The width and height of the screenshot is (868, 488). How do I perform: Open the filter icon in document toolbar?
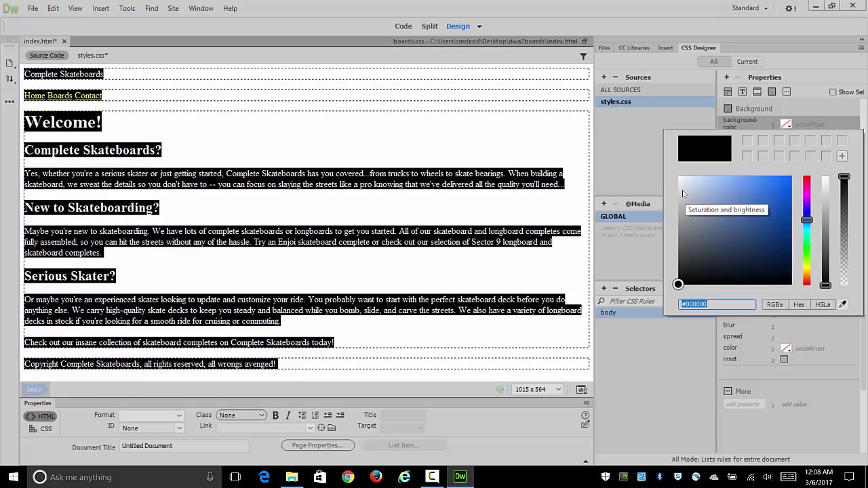[583, 56]
